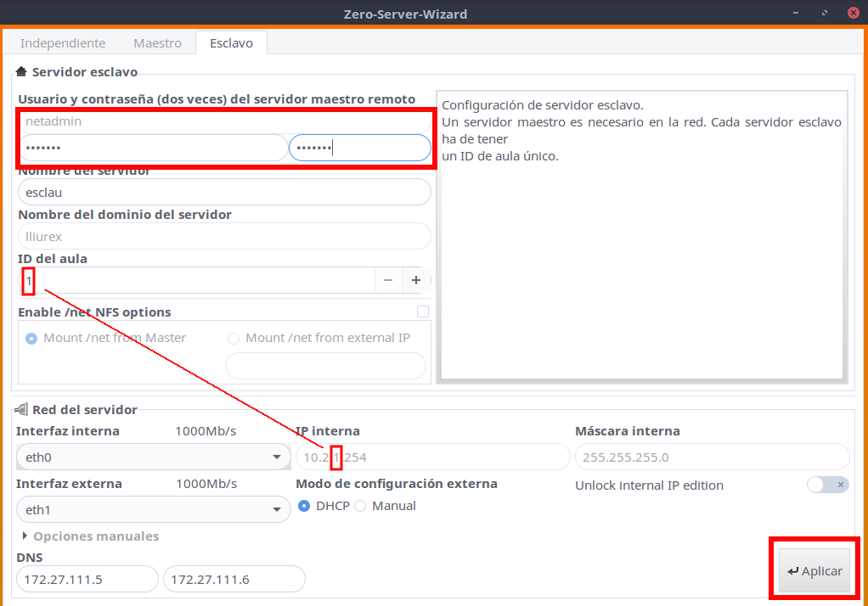Screen dimensions: 868x606
Task: Select the DHCP radio button
Action: point(304,506)
